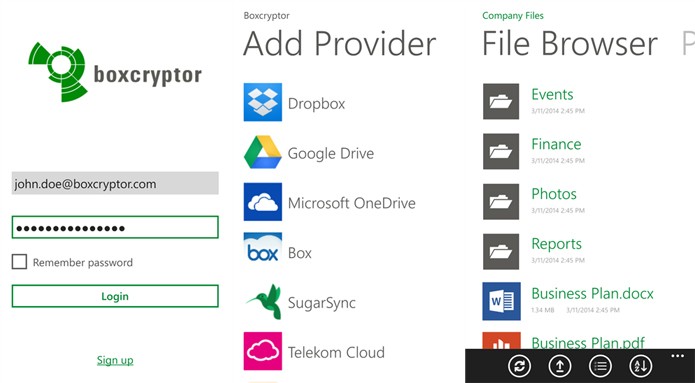Focus the password input field
695x383 pixels.
115,227
